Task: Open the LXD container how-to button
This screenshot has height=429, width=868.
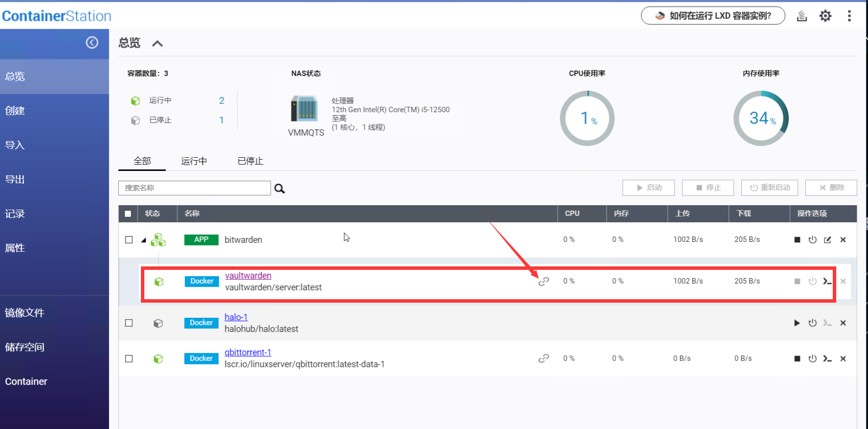Action: click(713, 16)
